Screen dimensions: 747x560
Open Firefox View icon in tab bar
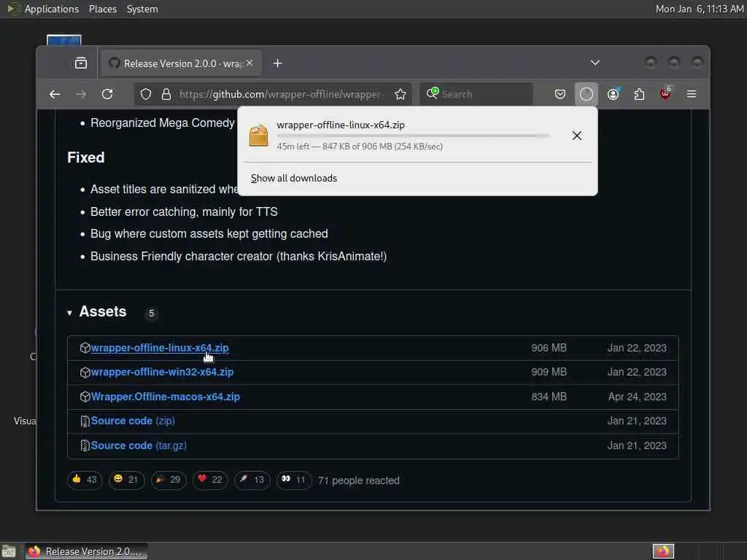coord(81,63)
